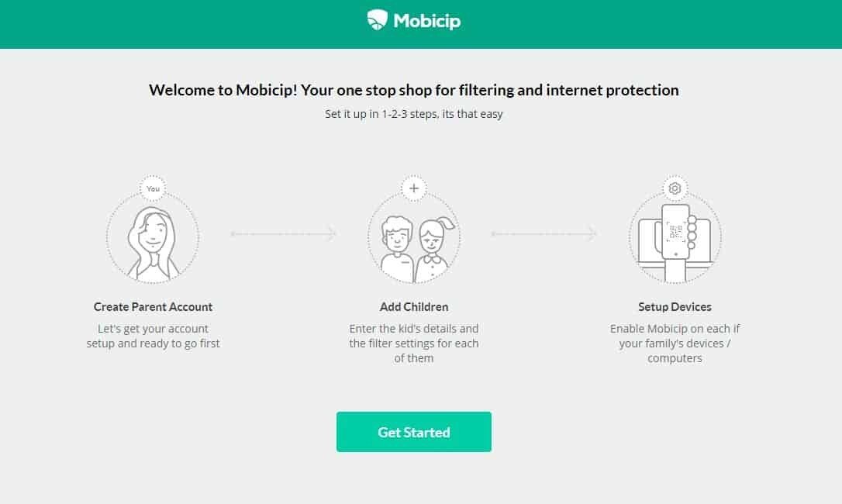This screenshot has width=842, height=504.
Task: Click the "Set it up in 1-2-3 steps" subtitle
Action: tap(414, 114)
